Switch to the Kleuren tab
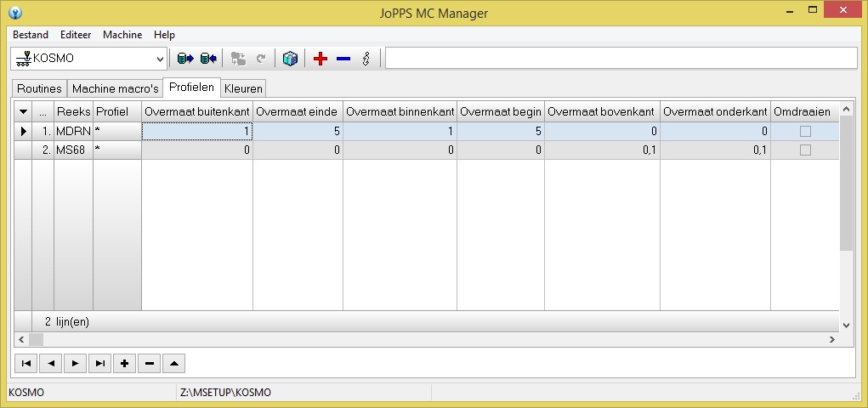Screen dimensions: 868x408 (244, 88)
